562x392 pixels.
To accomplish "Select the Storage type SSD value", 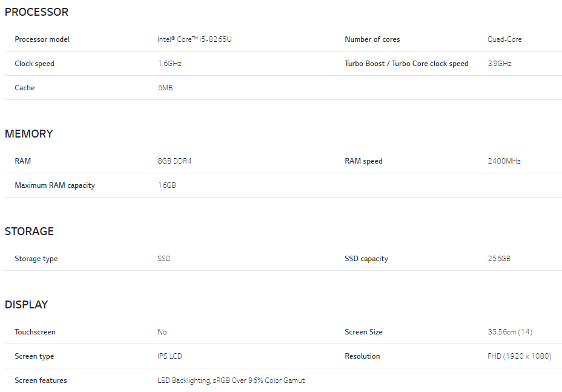I will click(x=164, y=259).
